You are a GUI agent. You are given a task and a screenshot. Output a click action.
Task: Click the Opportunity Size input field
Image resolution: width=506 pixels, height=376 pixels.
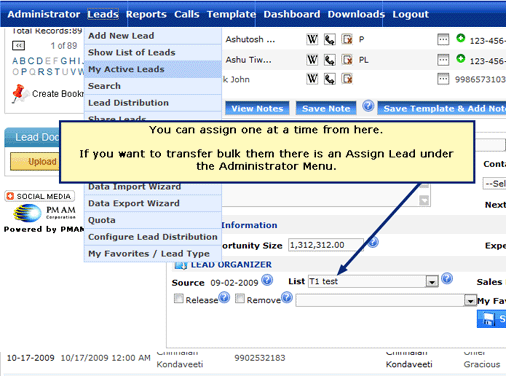coord(326,245)
